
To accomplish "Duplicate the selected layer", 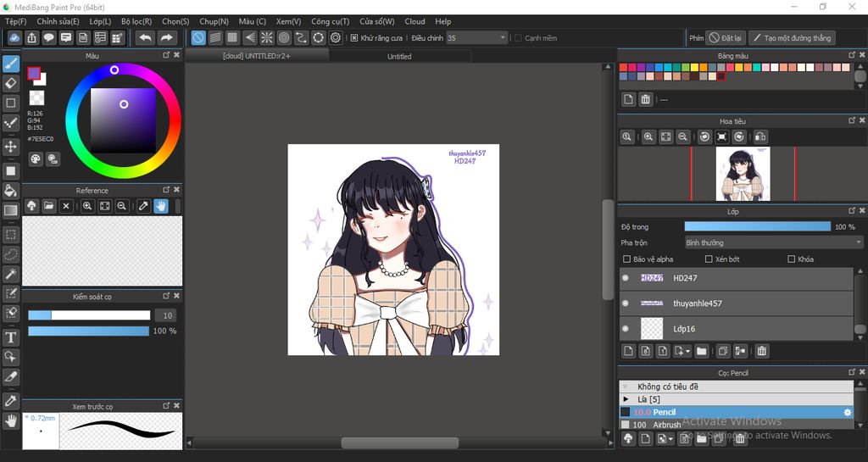I will tap(722, 351).
